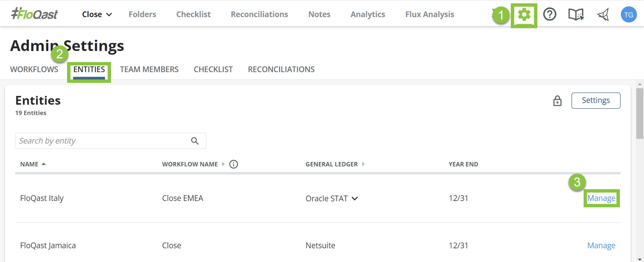
Task: Click the Workflow Name info icon
Action: (x=233, y=164)
